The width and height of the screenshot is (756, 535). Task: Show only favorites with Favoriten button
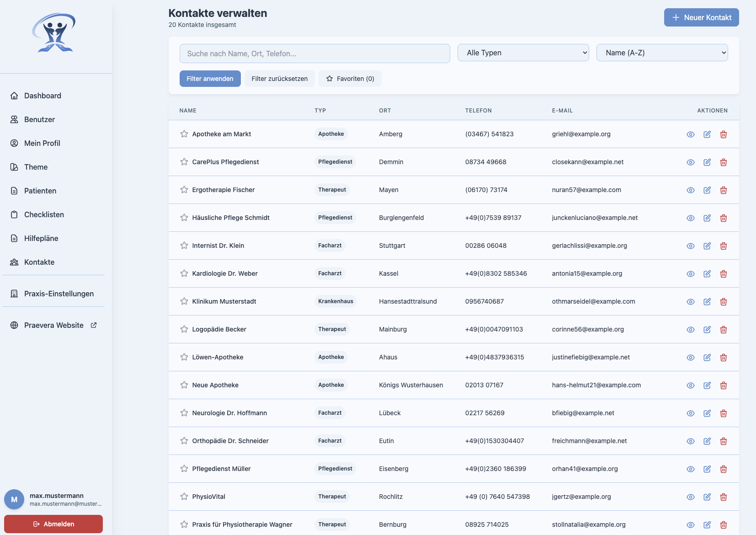tap(350, 79)
